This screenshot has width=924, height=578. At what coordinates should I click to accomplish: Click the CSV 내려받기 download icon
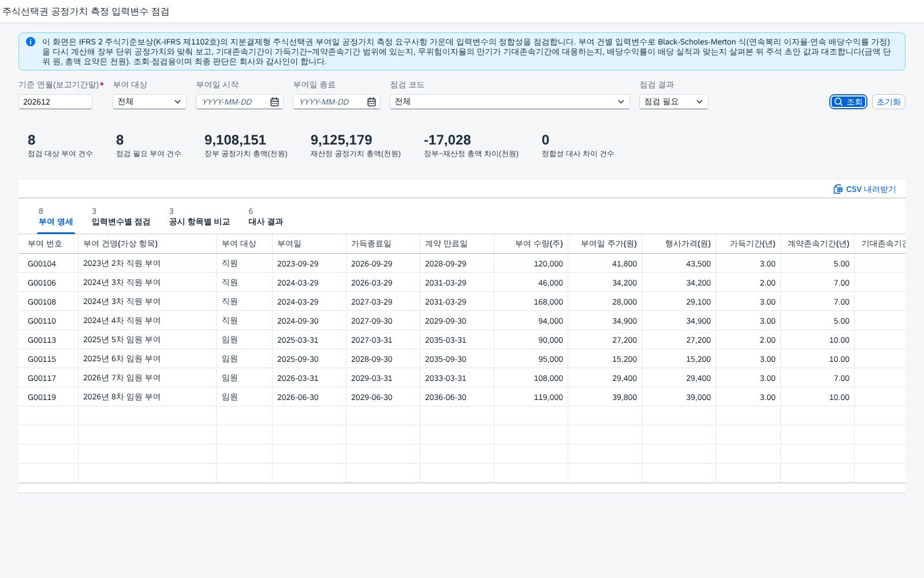click(838, 189)
